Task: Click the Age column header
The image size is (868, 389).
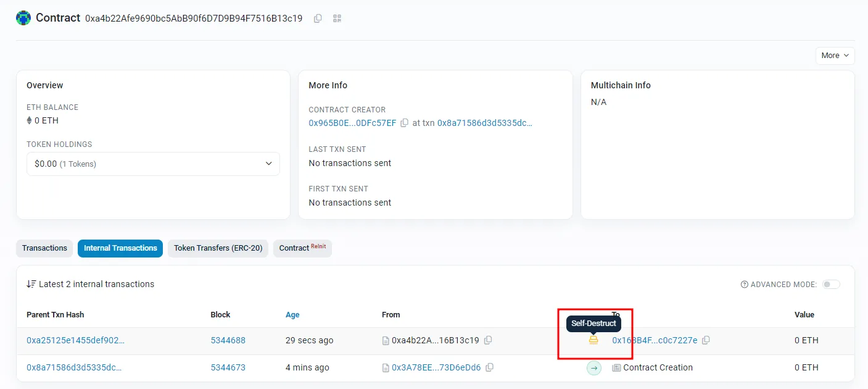Action: (292, 315)
